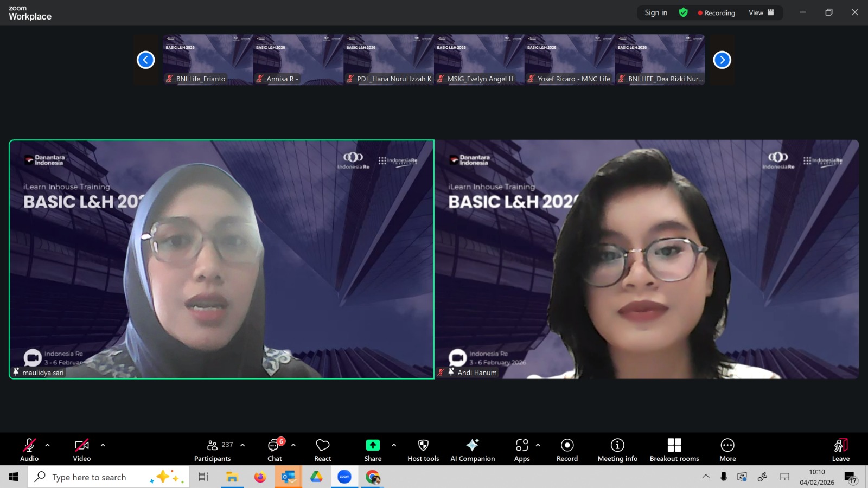This screenshot has width=868, height=488.
Task: Unmute the Audio microphone
Action: [29, 450]
